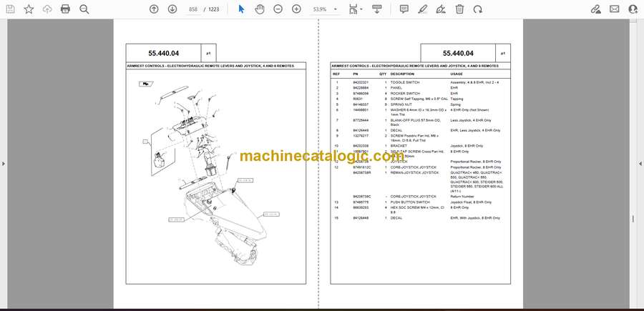
Task: Open the sign document tool
Action: (441, 9)
